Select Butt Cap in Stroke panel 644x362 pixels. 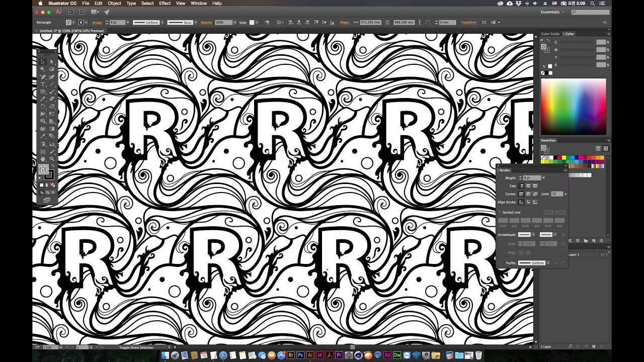[521, 186]
